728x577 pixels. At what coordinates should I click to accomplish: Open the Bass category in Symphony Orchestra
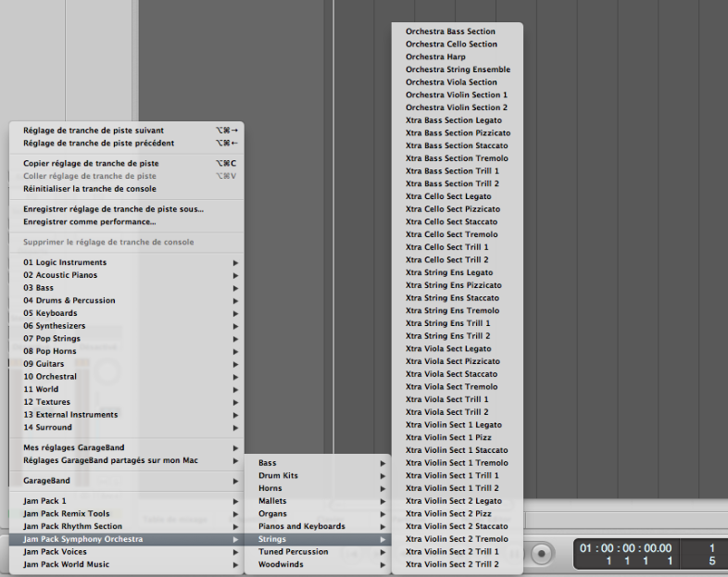click(x=318, y=463)
